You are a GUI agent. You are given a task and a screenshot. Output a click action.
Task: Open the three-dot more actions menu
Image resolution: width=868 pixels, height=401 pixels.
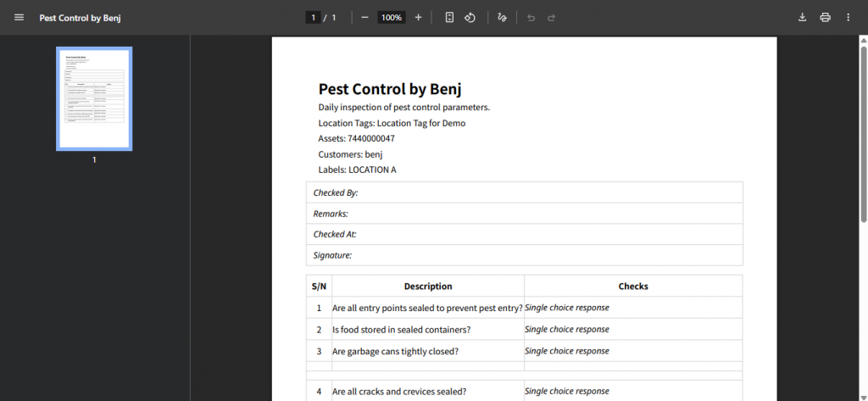point(848,18)
